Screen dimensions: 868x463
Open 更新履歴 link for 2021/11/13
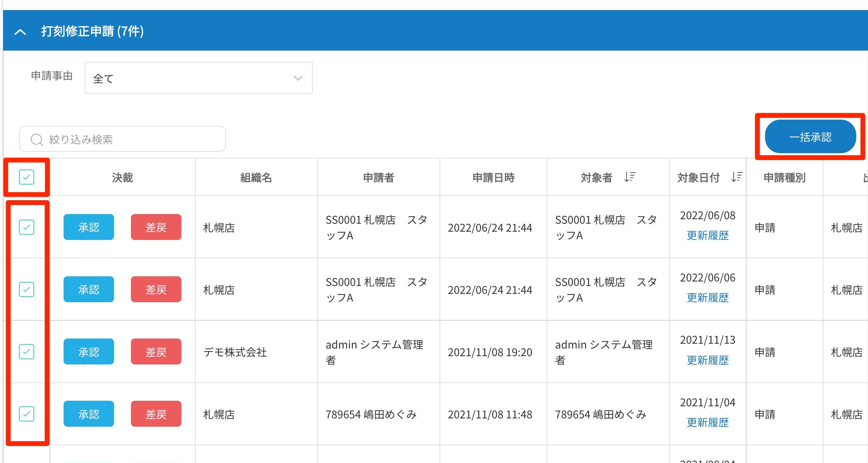[x=707, y=360]
